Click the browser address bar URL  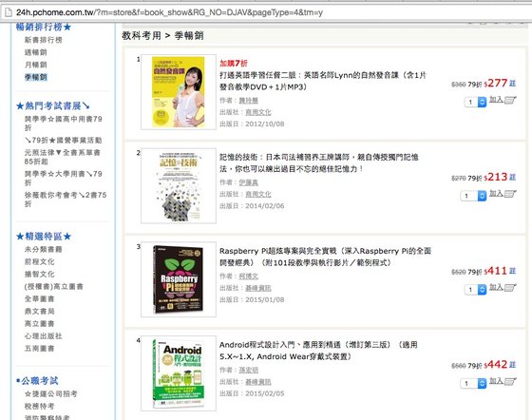click(170, 12)
